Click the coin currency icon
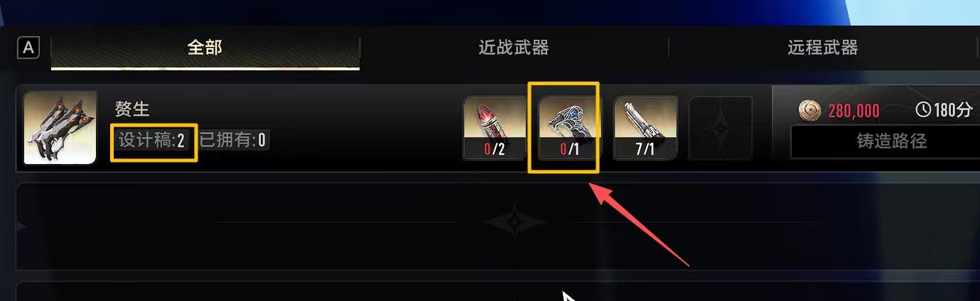 [809, 110]
